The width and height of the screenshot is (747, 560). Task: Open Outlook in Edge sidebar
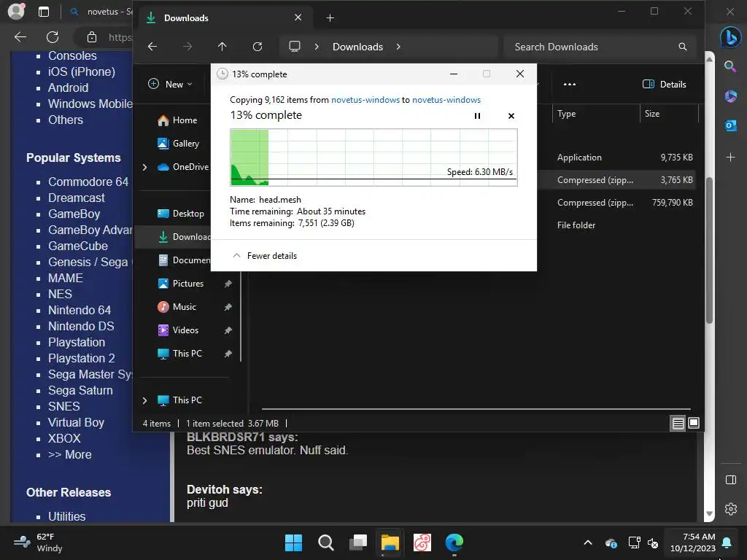(731, 125)
